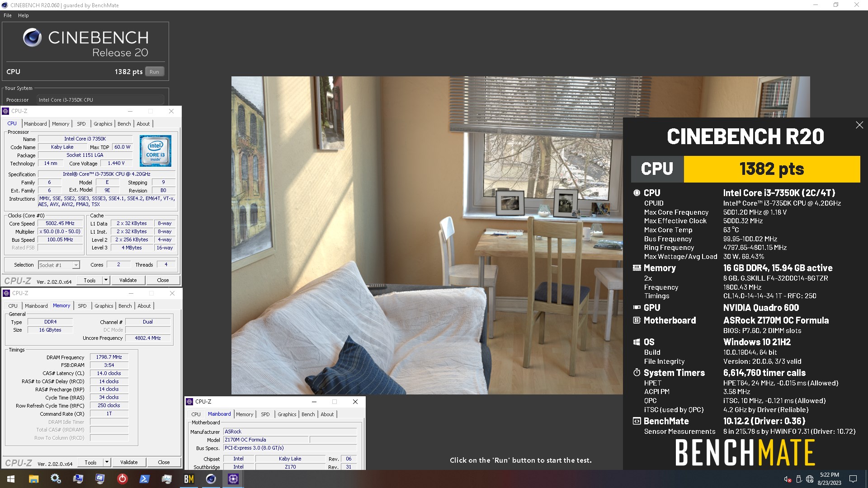Click the CPU-Z icon in top CPU-Z title bar
The image size is (868, 488).
pyautogui.click(x=6, y=111)
